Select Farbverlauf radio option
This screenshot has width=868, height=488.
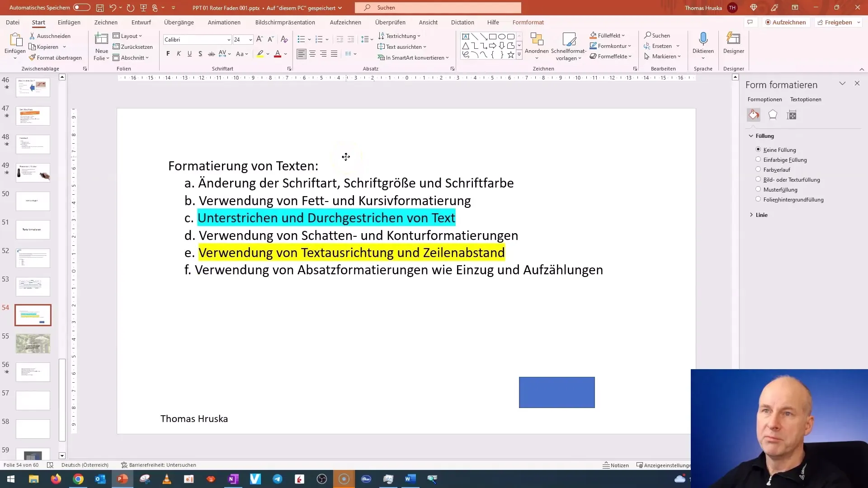(x=758, y=169)
